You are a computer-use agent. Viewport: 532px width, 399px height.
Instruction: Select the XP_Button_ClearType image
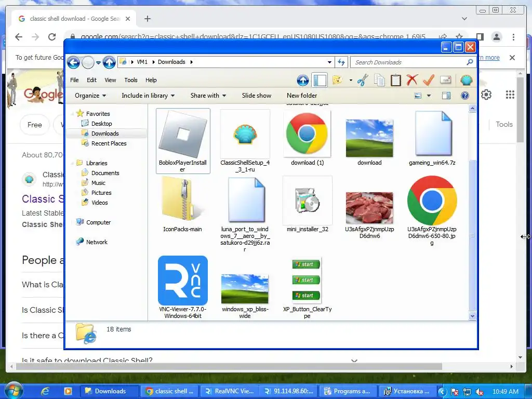pyautogui.click(x=307, y=287)
